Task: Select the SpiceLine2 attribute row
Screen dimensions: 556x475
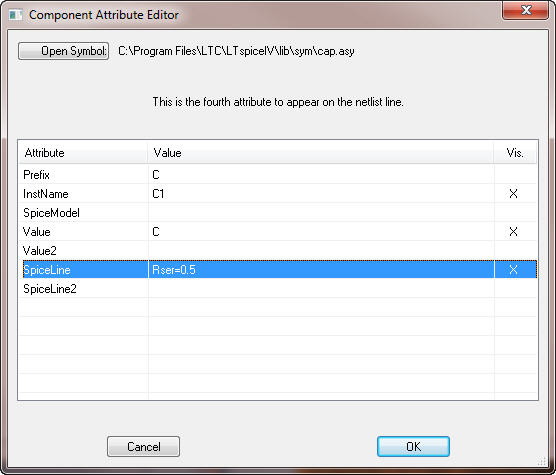Action: (278, 289)
